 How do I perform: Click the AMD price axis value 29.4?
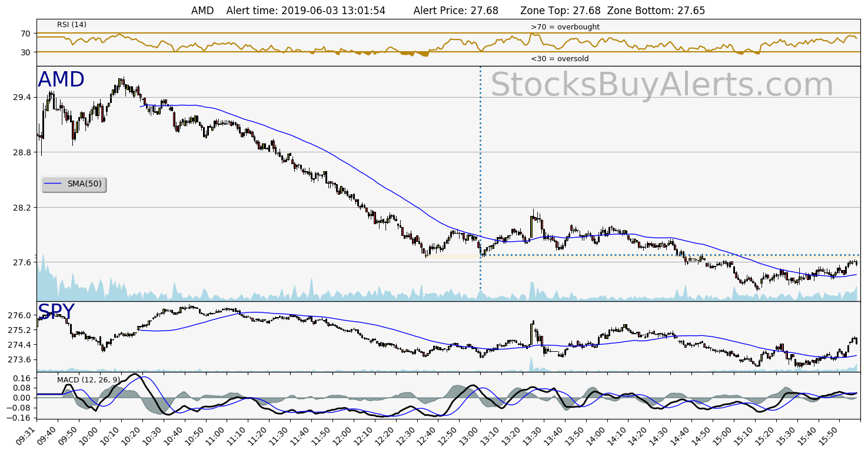click(23, 97)
